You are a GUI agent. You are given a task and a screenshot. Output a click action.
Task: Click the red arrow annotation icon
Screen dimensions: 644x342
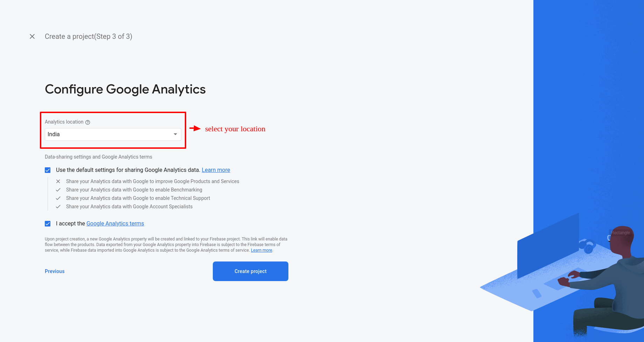click(195, 128)
